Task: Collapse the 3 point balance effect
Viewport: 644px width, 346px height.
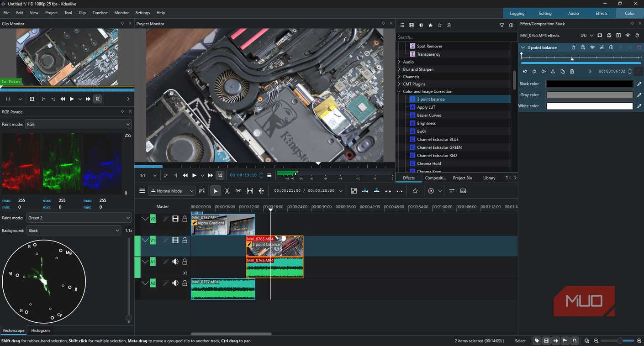Action: 523,47
